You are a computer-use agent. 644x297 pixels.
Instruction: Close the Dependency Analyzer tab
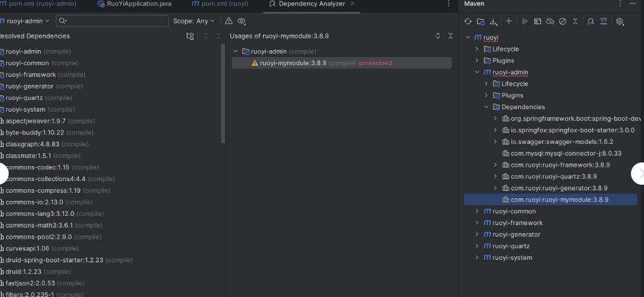(x=354, y=4)
